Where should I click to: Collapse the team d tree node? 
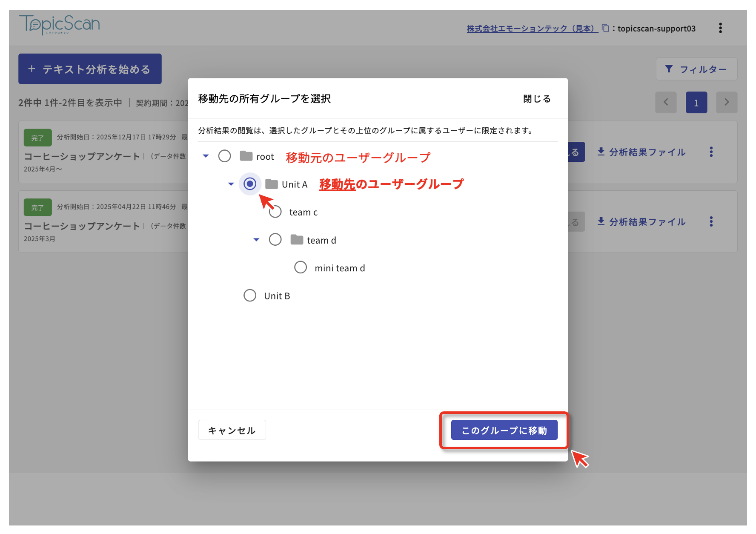pos(256,240)
